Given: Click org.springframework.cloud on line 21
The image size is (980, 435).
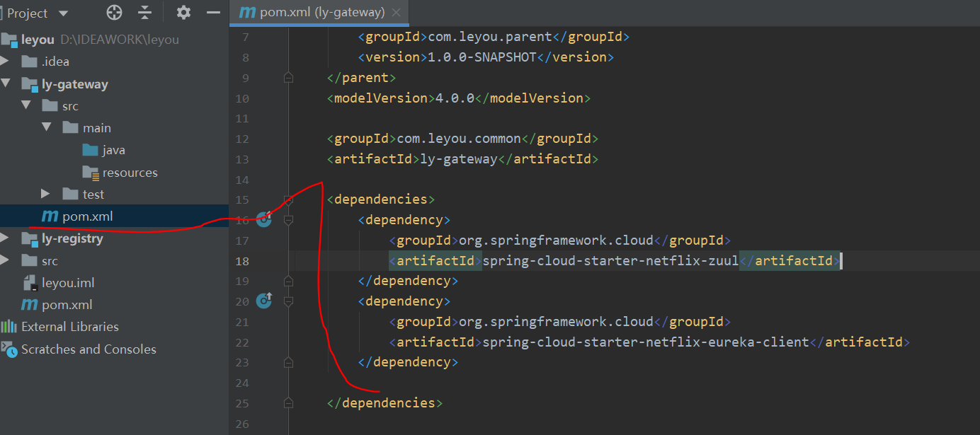Looking at the screenshot, I should click(x=557, y=322).
